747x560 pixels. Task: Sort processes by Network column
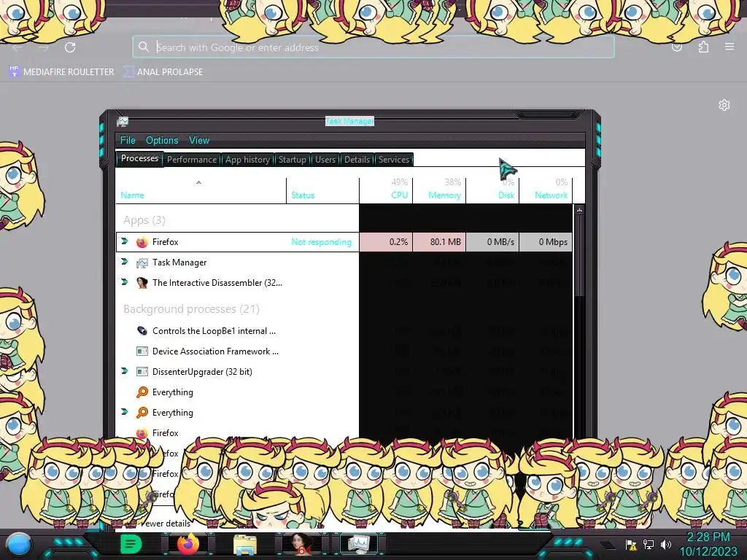click(x=546, y=190)
